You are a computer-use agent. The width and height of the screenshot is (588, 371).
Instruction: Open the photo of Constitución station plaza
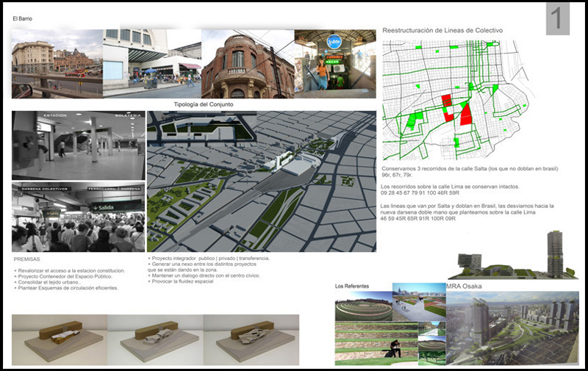click(57, 64)
